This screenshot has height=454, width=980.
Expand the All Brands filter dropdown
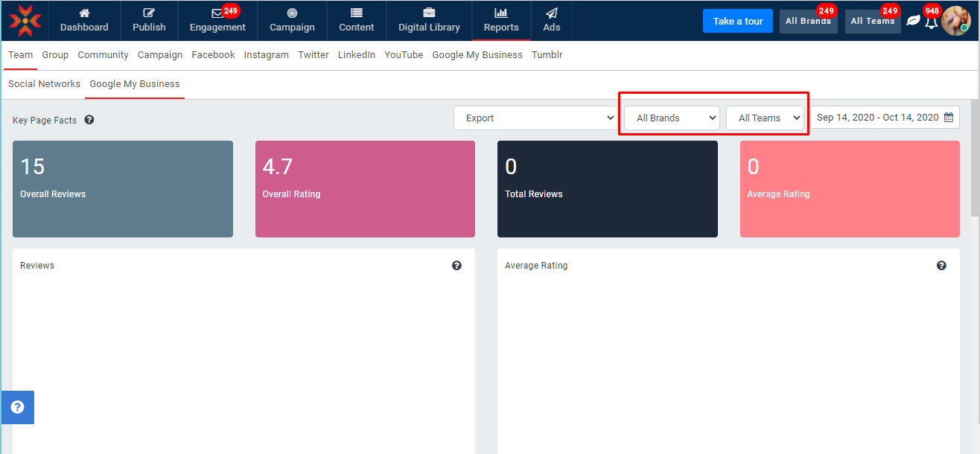pos(672,118)
